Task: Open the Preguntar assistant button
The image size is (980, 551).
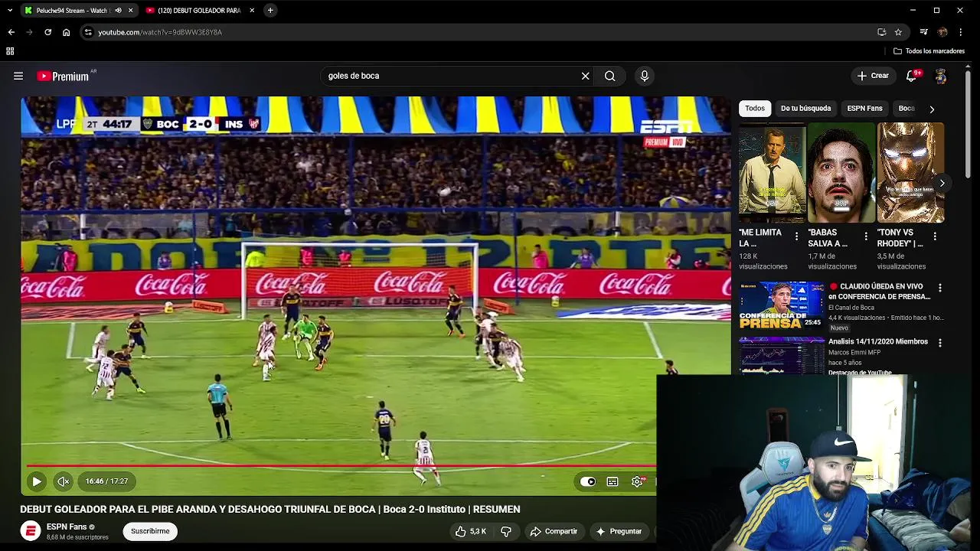Action: point(619,531)
